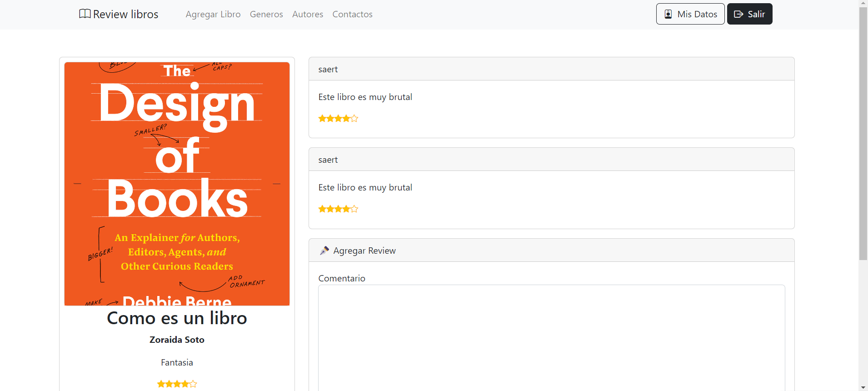
Task: Go to Agregar Libro page
Action: pos(213,14)
